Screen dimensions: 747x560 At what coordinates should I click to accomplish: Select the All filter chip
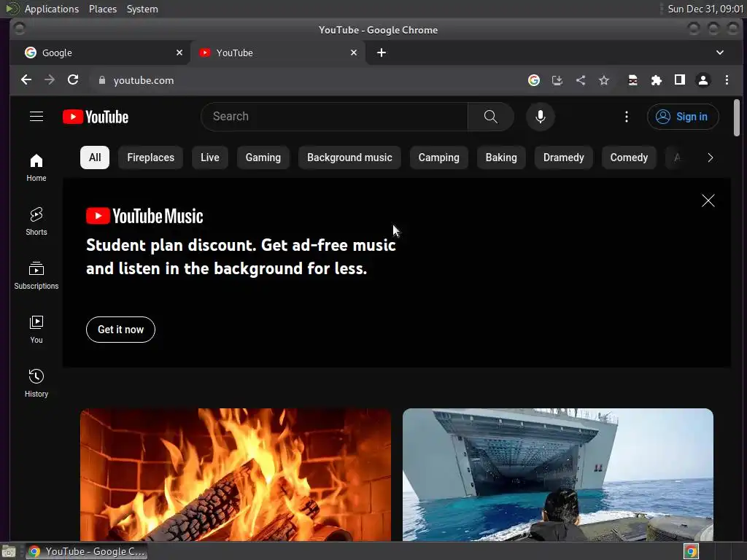tap(95, 157)
